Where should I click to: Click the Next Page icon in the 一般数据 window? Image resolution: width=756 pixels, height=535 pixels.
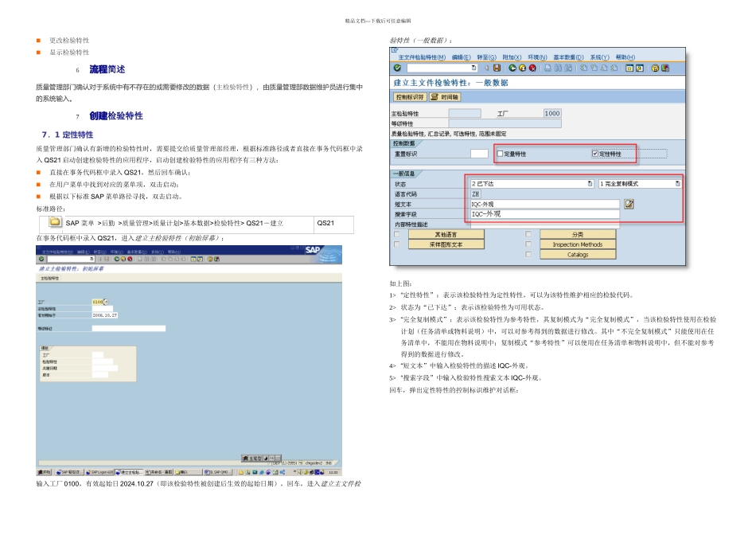[x=604, y=68]
